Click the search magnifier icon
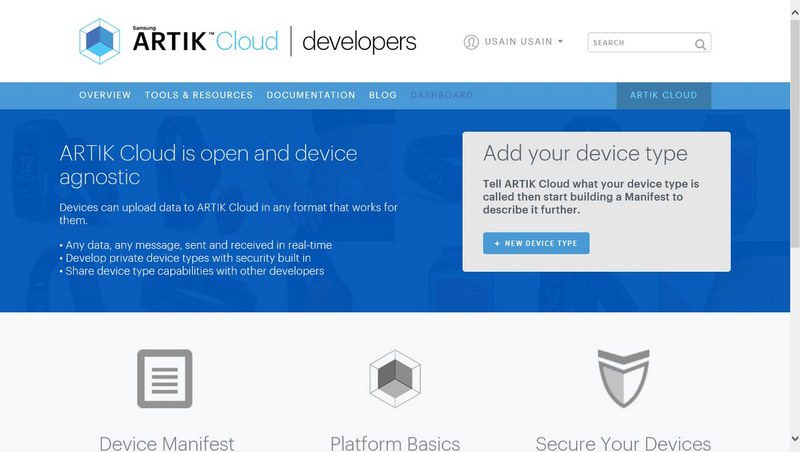800x452 pixels. pos(701,44)
